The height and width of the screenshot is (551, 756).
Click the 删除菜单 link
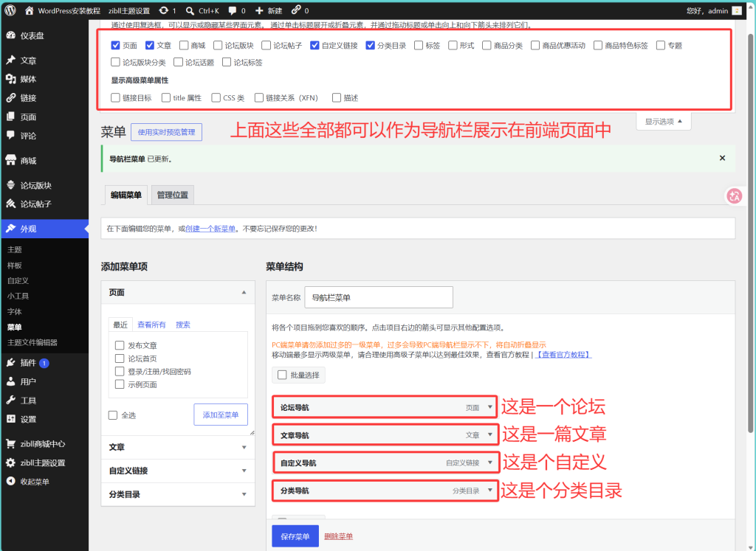click(338, 536)
